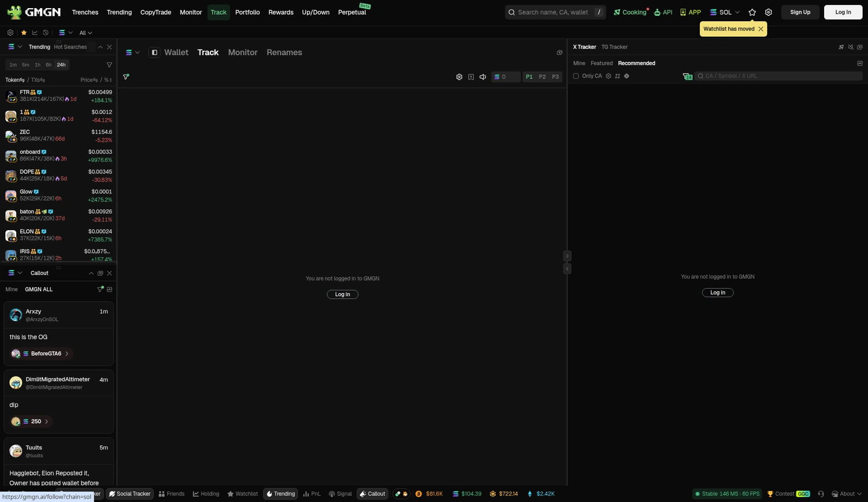Close the Callout panel
Screen dimensions: 868x502
click(109, 273)
